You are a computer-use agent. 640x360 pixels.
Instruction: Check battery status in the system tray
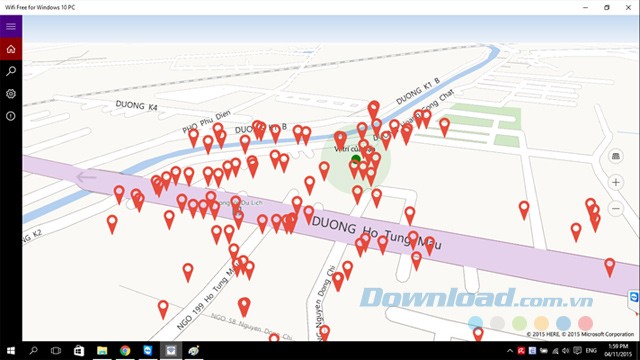(544, 351)
